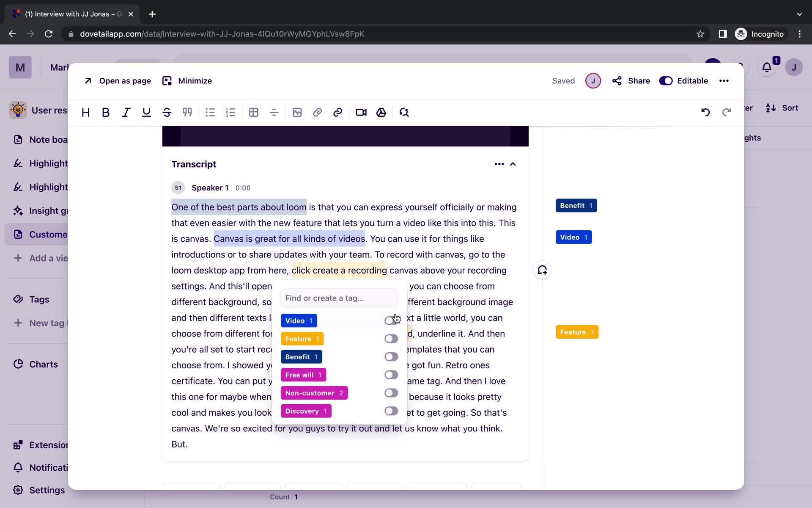The height and width of the screenshot is (508, 812).
Task: Open the Chrome tab search dropdown
Action: (799, 14)
